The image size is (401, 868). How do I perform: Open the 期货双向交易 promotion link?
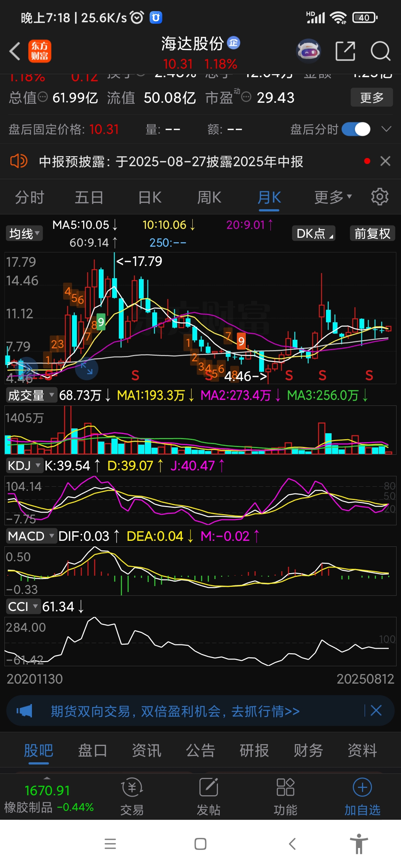(175, 711)
